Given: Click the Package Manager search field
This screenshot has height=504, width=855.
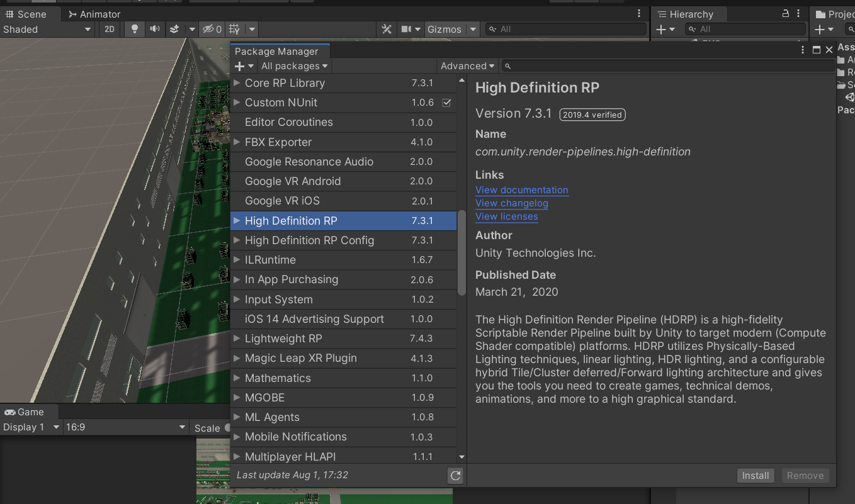Looking at the screenshot, I should tap(668, 66).
